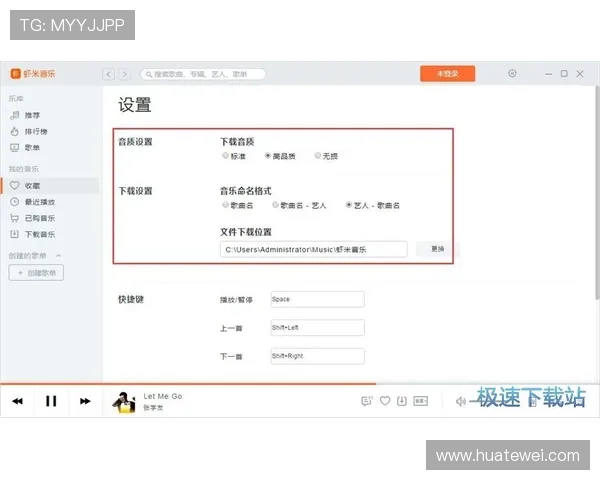Click the chart icon beside 排行榜
The image size is (600, 480).
click(x=14, y=131)
